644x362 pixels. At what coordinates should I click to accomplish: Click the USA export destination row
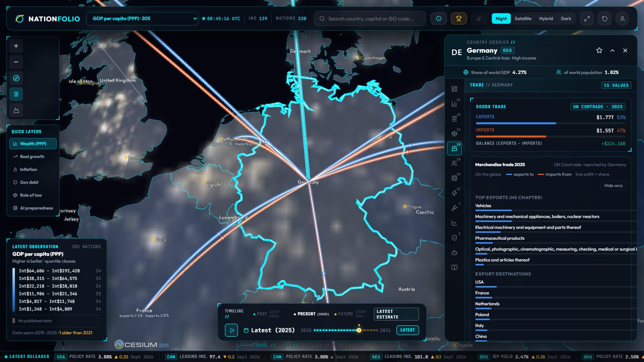click(x=555, y=284)
